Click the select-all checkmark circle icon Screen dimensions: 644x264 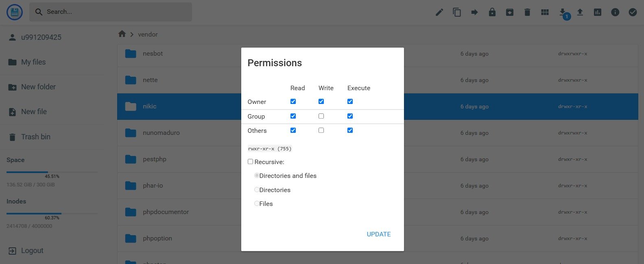(x=633, y=12)
